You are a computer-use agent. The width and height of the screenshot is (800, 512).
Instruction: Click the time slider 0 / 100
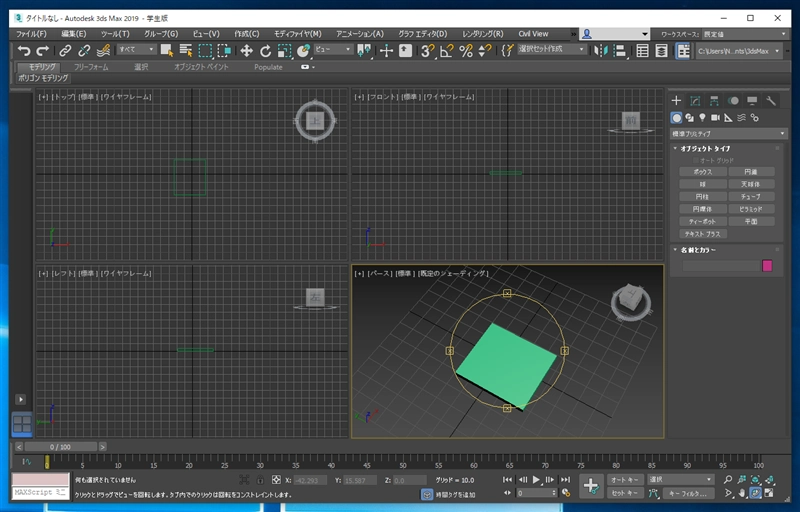pos(60,447)
